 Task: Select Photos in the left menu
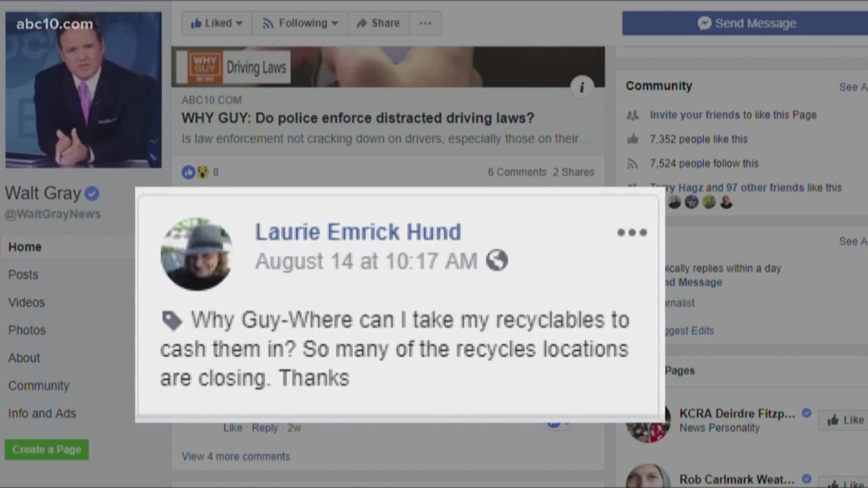[27, 330]
